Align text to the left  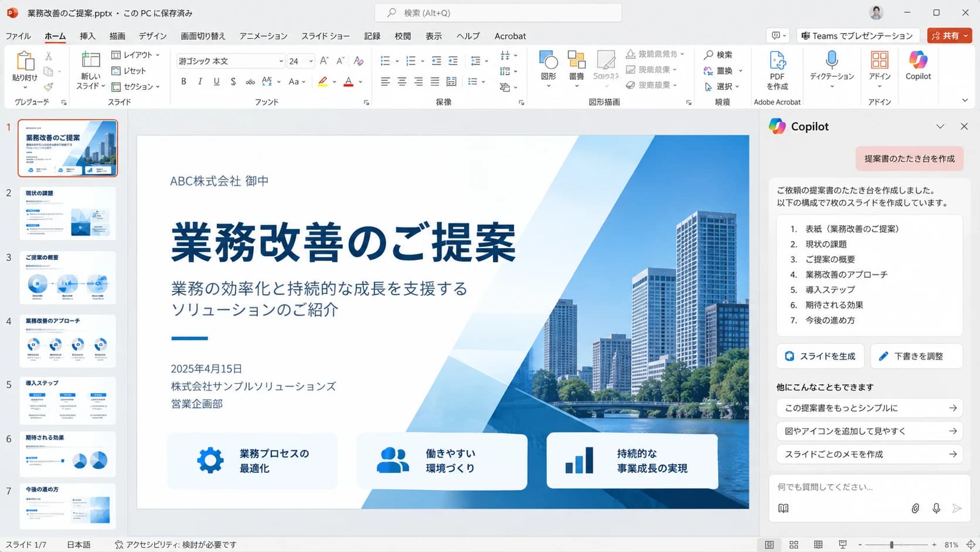click(385, 82)
